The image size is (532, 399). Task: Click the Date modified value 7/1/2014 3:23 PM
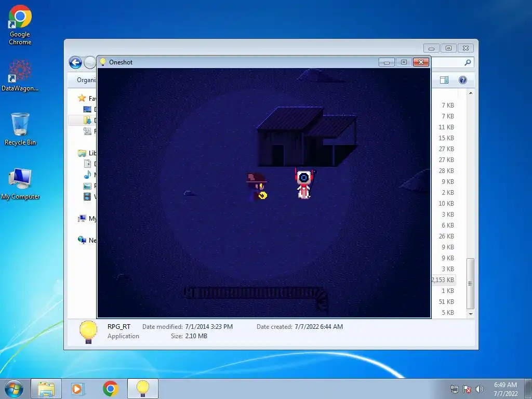[209, 327]
